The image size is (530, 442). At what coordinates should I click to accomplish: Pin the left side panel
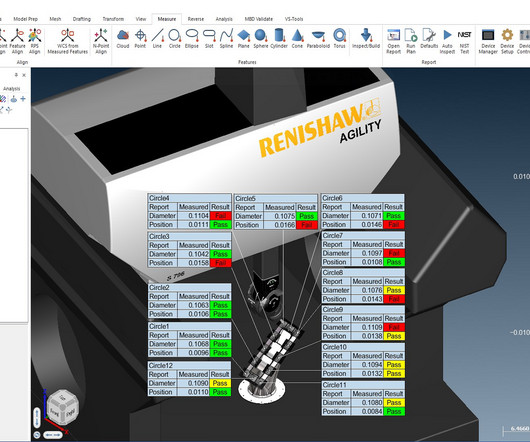click(x=16, y=75)
